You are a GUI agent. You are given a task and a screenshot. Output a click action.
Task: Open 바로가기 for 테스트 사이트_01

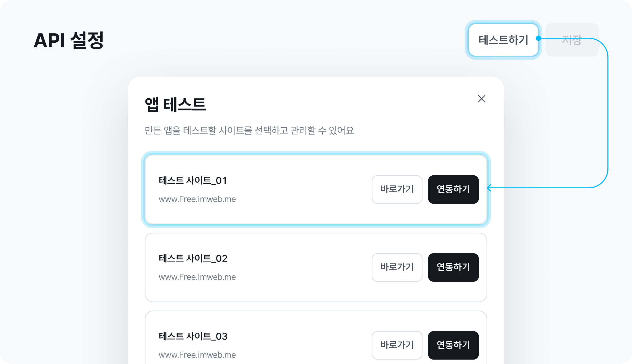(x=397, y=189)
